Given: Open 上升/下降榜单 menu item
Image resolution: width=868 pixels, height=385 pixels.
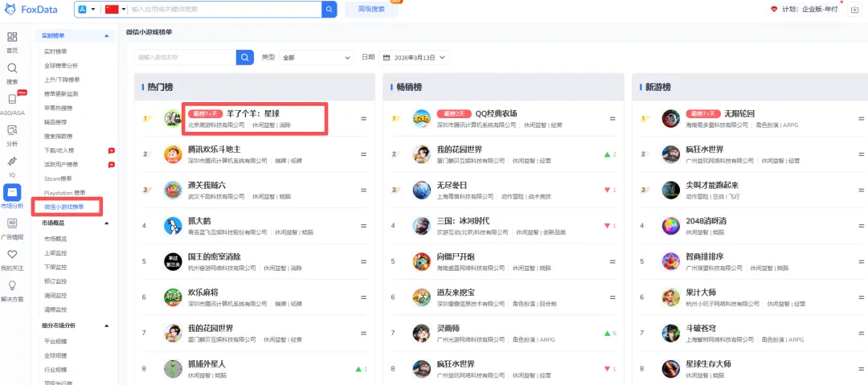Looking at the screenshot, I should click(62, 80).
